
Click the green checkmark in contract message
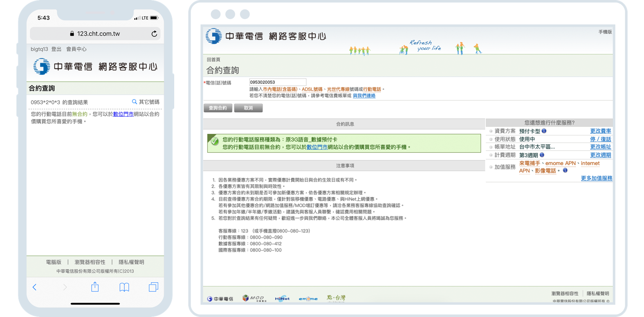(214, 141)
